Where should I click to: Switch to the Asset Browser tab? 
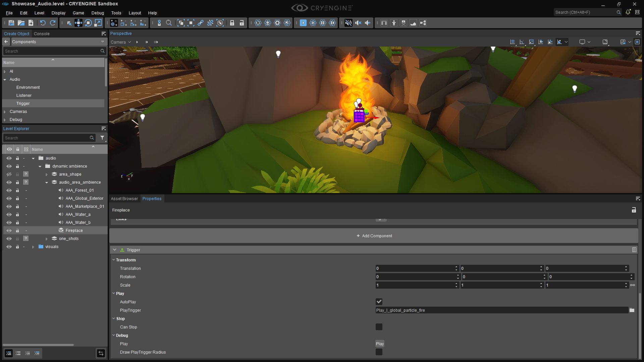[124, 199]
